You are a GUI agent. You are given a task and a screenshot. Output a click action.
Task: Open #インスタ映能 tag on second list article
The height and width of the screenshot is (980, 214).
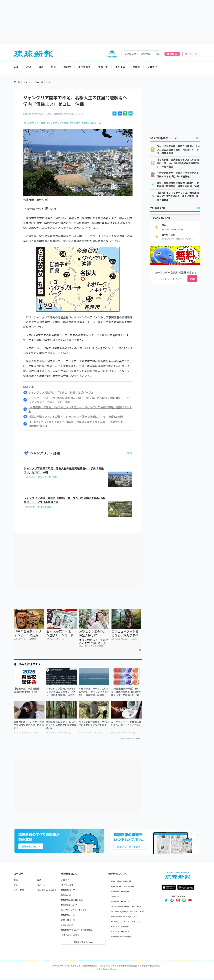click(44, 507)
